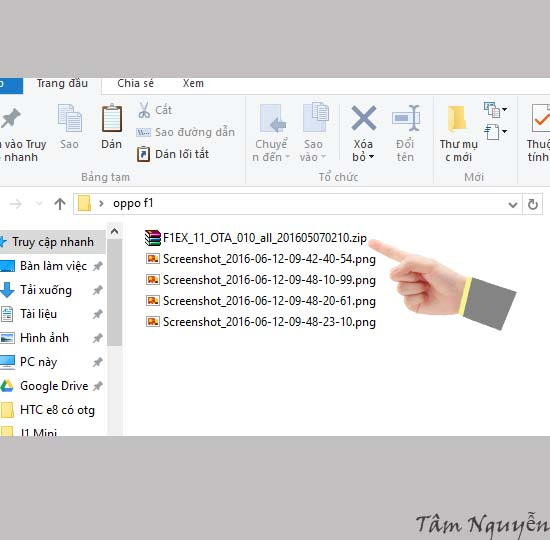Screen dimensions: 550x540
Task: Open Google Drive in sidebar
Action: 53,386
